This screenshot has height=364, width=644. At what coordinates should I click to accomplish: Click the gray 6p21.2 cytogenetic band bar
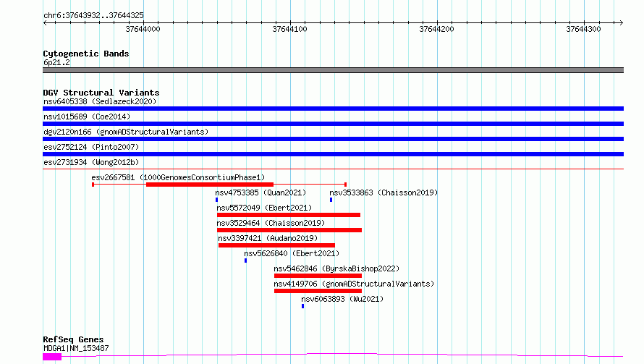333,70
